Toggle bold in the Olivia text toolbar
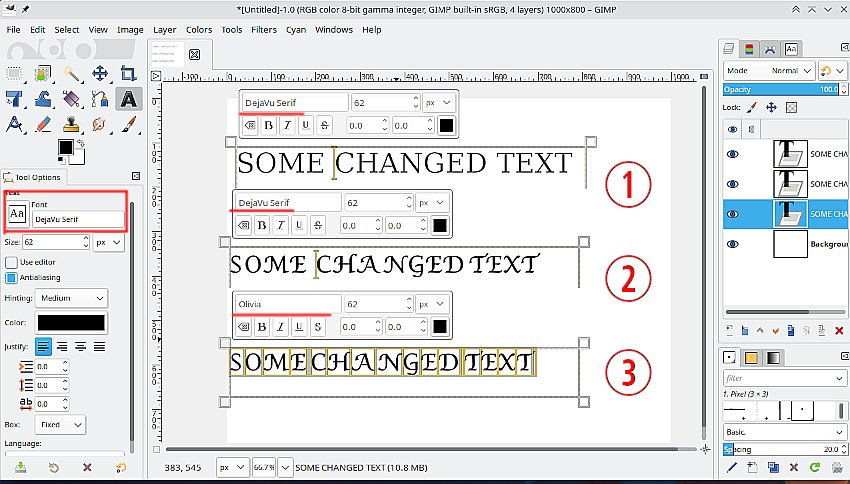 [262, 327]
